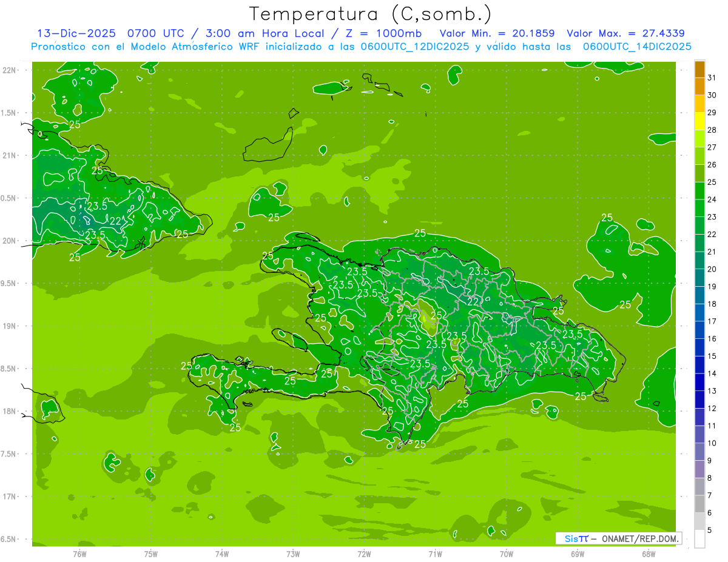Click the 10 label on the color scale

pyautogui.click(x=712, y=443)
